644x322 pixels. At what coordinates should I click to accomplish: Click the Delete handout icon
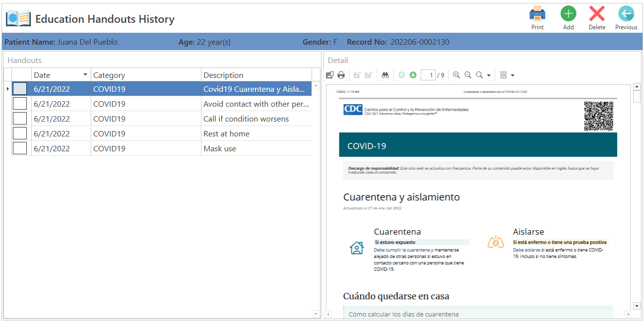tap(597, 14)
